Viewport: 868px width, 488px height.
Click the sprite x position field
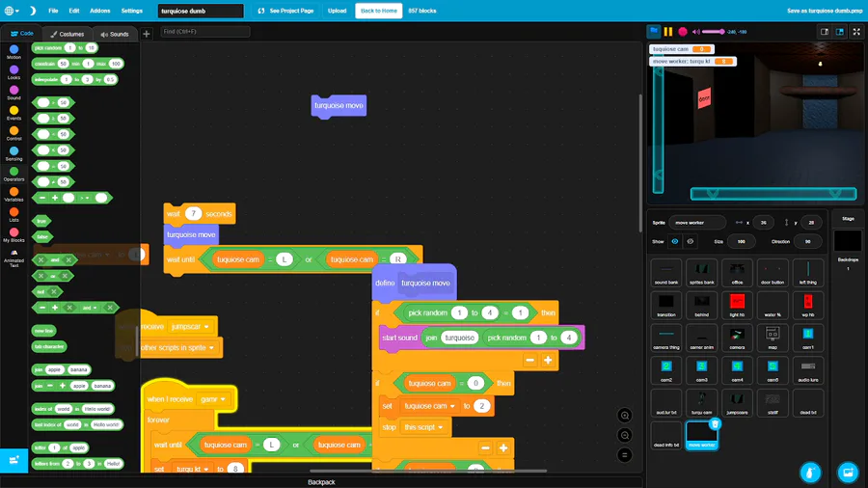coord(764,223)
